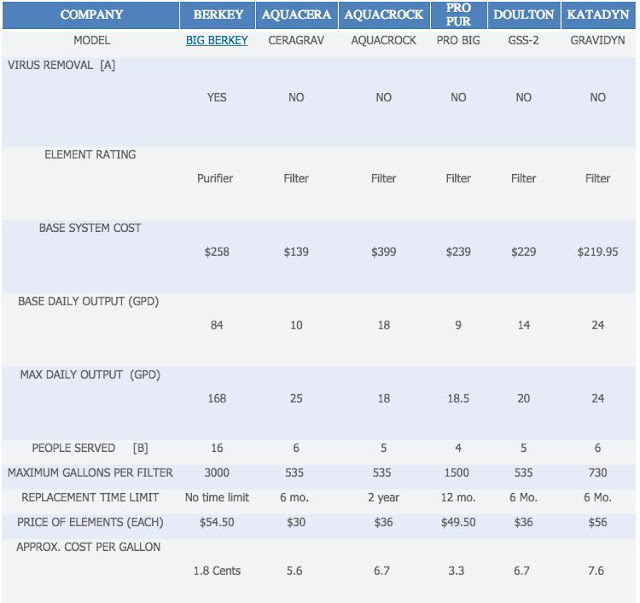Click the PRO BIG model cell
Viewport: 640px width, 603px height.
tap(458, 40)
